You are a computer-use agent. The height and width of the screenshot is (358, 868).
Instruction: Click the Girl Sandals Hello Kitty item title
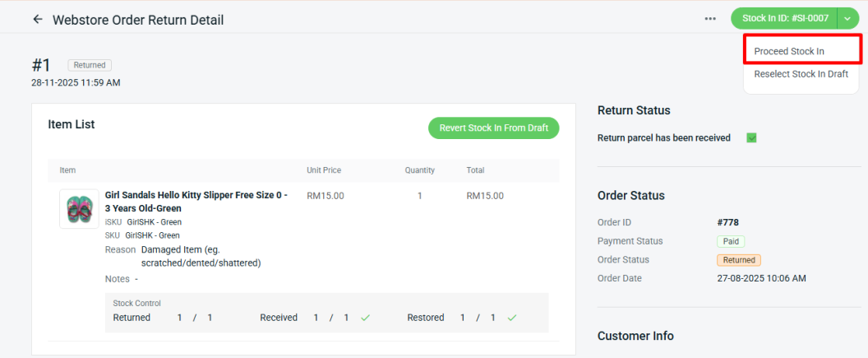[x=196, y=202]
